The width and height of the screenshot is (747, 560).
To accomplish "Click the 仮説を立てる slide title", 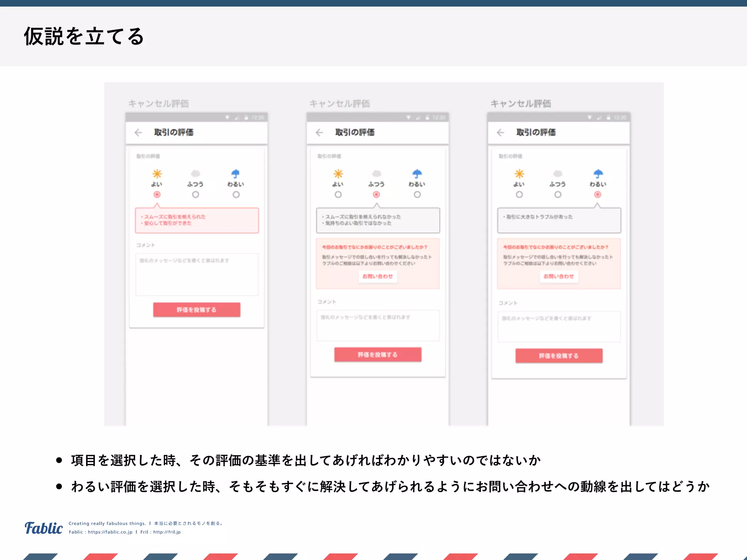I will pyautogui.click(x=84, y=36).
